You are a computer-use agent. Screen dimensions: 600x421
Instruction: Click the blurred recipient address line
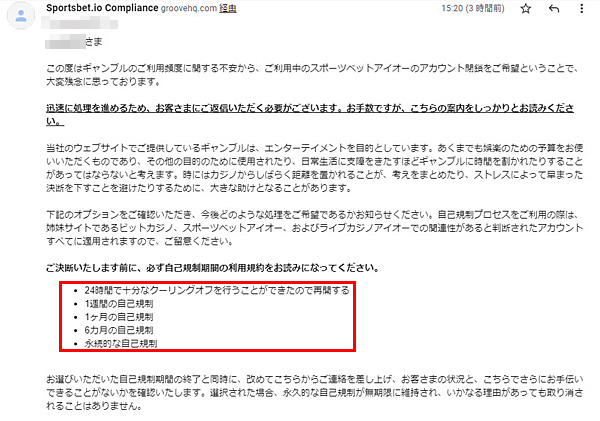80,23
